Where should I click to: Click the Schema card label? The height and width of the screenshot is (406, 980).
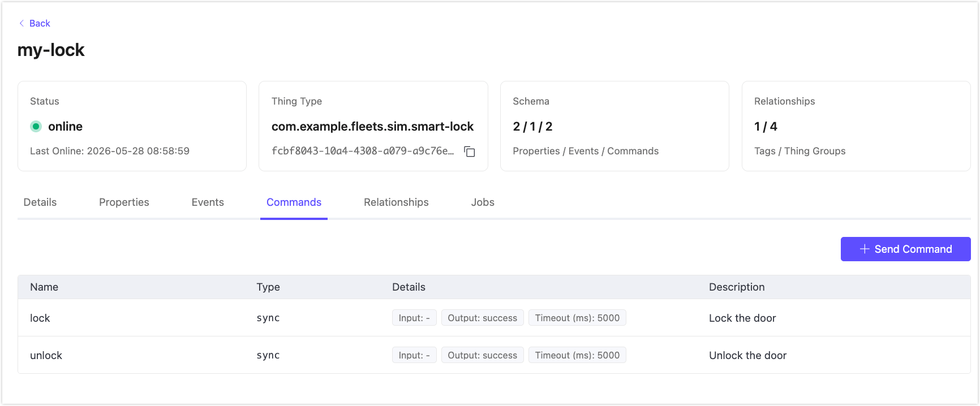point(531,101)
